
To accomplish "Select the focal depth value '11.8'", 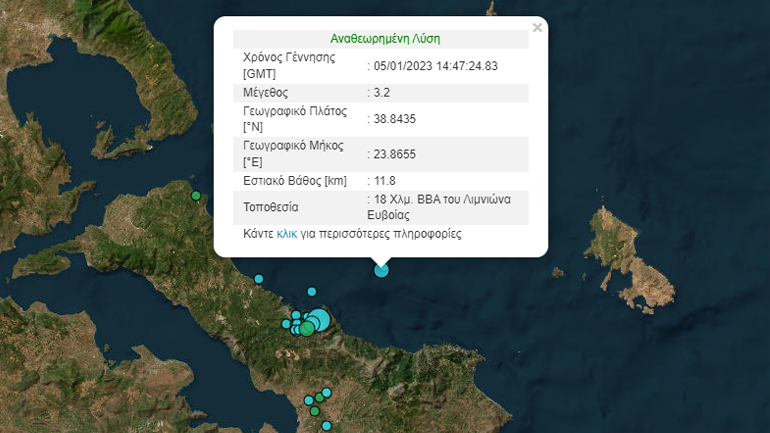I will coord(385,181).
